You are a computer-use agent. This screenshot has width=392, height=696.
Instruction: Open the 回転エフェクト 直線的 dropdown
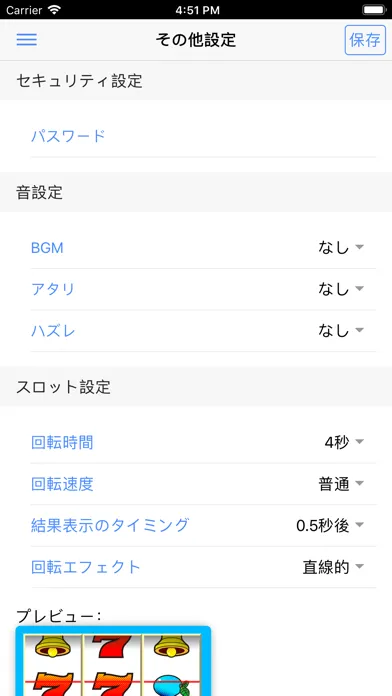coord(203,567)
